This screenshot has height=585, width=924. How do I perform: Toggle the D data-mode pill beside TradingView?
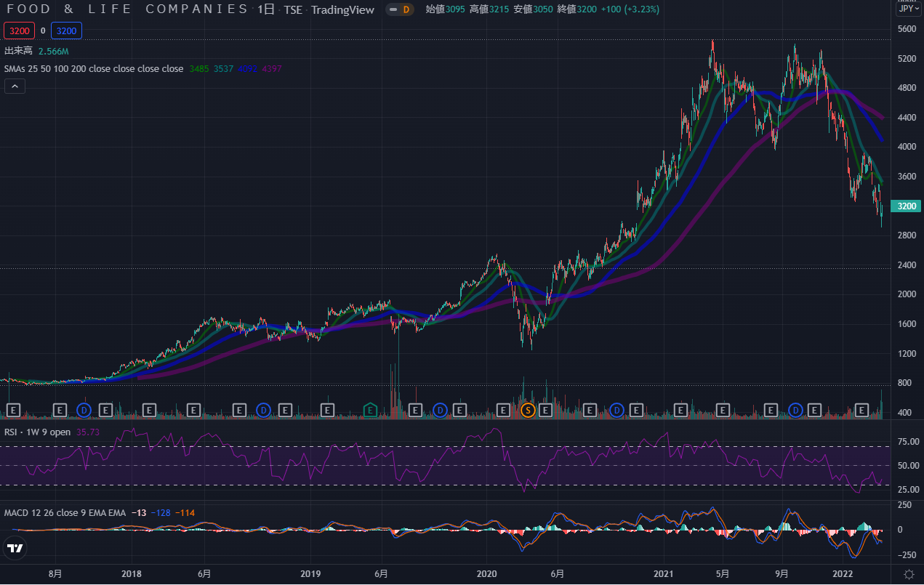click(x=399, y=9)
